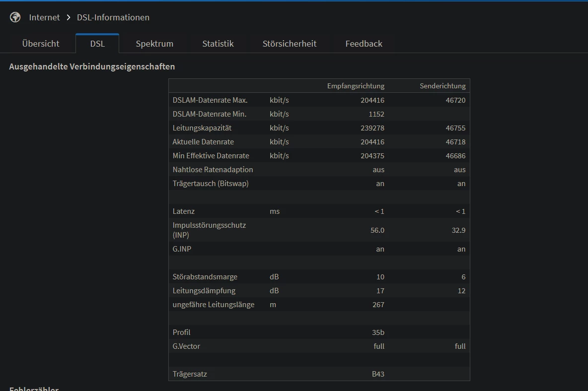Click the Leitungskapazität value 239278
The width and height of the screenshot is (588, 391).
pos(372,128)
